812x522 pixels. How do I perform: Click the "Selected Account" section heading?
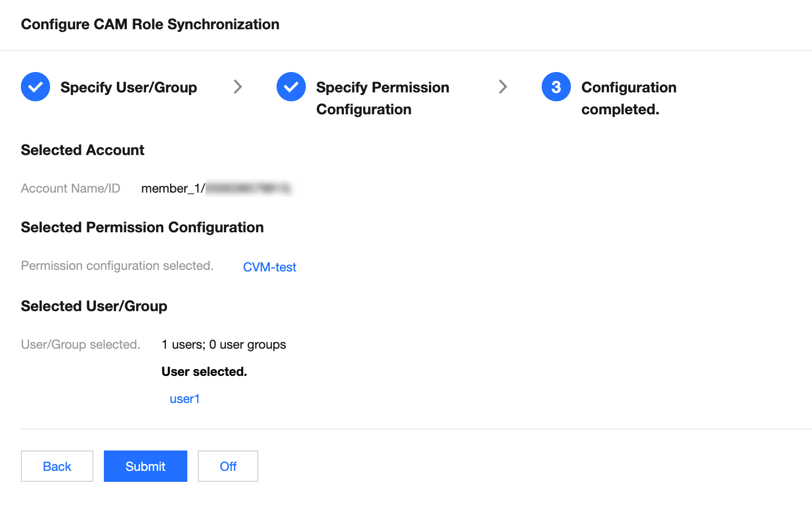[82, 150]
